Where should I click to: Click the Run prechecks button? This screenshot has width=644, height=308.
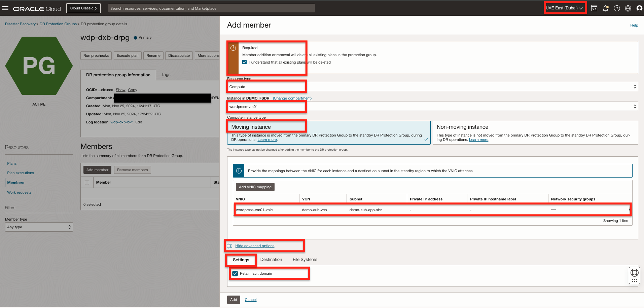coord(96,55)
